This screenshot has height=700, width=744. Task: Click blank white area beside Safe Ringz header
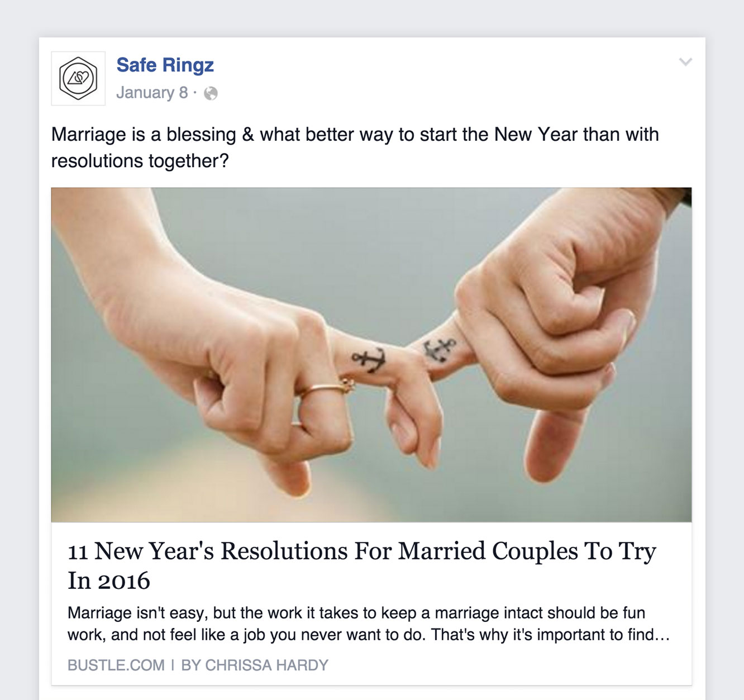[x=447, y=78]
